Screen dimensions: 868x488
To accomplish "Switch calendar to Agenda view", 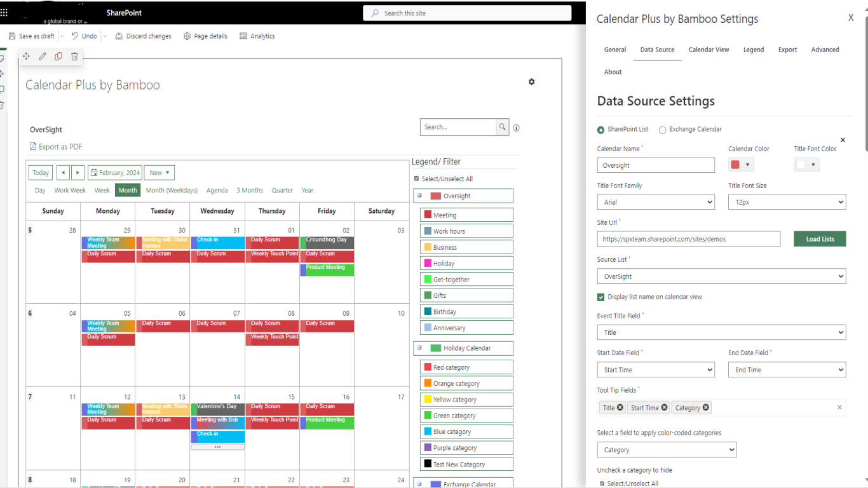I will (x=217, y=190).
